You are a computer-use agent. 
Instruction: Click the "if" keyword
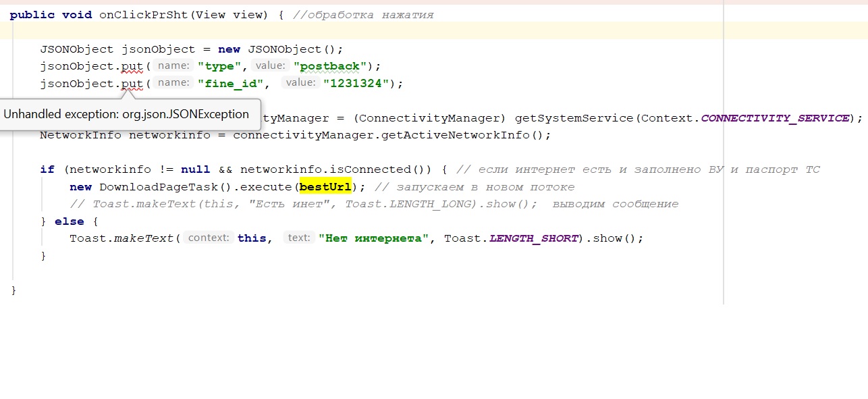[47, 169]
